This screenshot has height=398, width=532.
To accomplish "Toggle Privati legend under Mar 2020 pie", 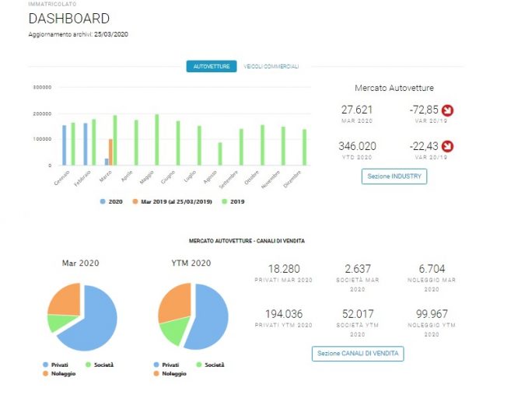I will pos(56,365).
